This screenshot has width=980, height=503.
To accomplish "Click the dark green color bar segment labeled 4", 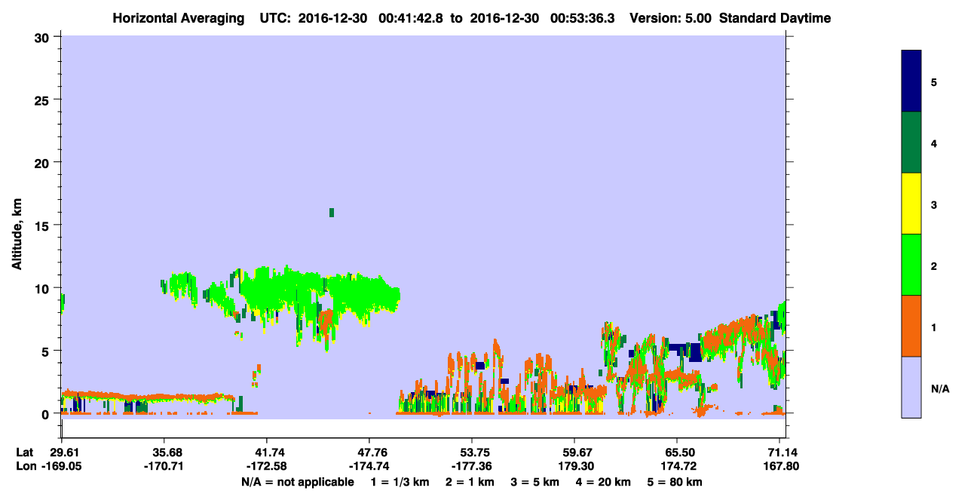I will point(911,143).
